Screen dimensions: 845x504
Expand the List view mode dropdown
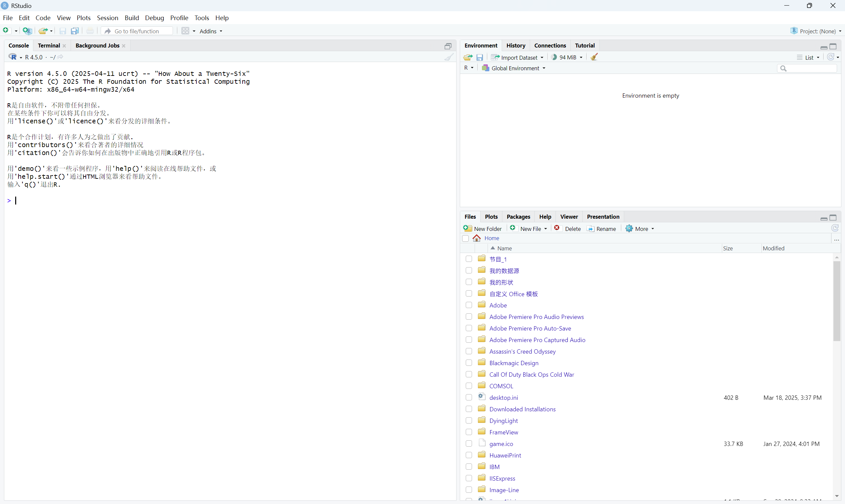pyautogui.click(x=808, y=57)
